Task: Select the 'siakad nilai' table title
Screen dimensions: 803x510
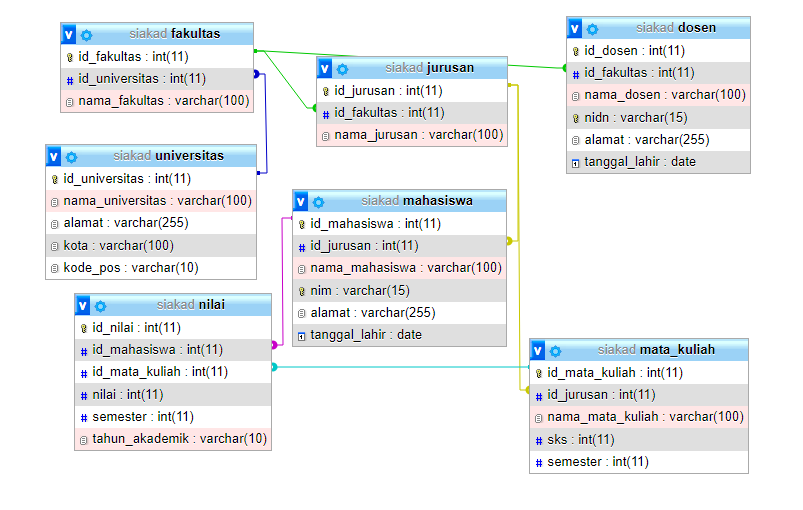Action: point(191,305)
